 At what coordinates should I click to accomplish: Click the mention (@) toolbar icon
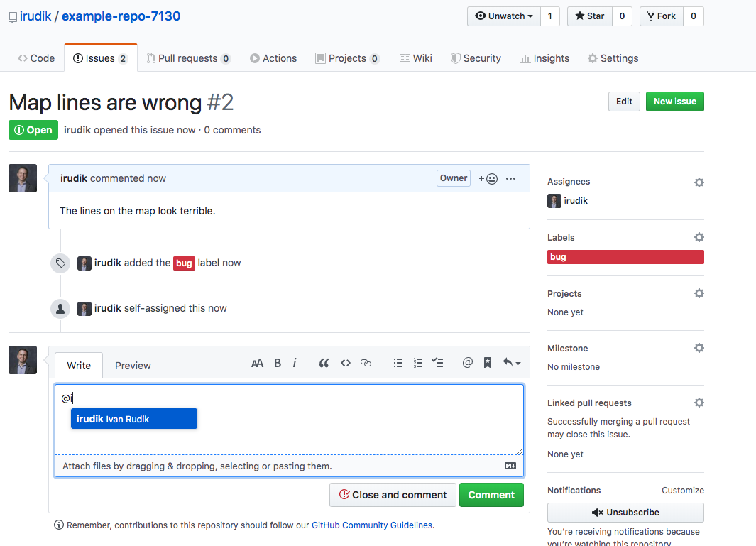467,363
